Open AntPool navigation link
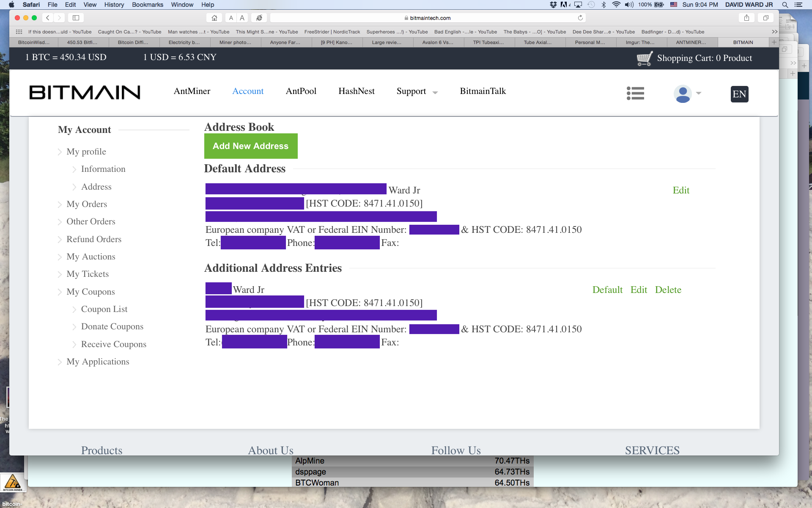 coord(301,91)
